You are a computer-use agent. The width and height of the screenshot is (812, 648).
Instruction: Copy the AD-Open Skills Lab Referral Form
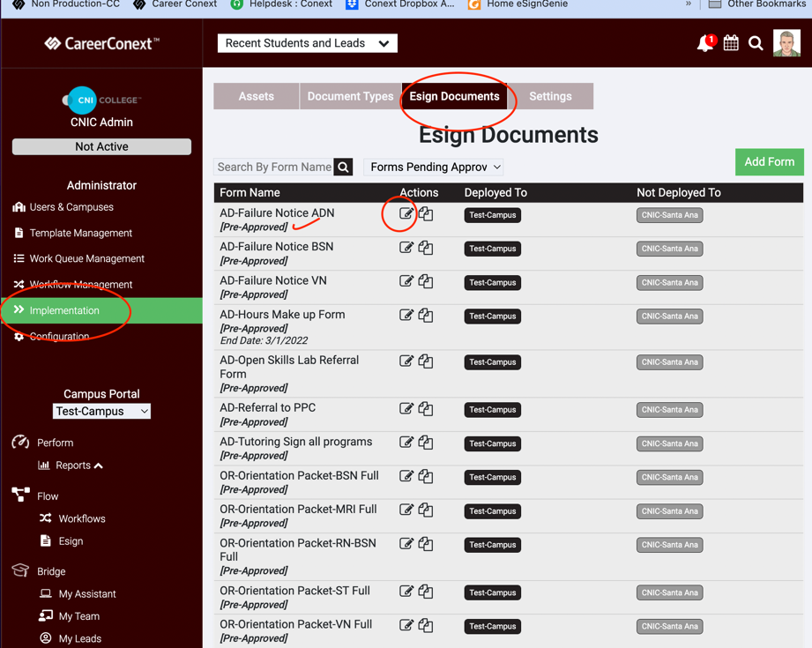pos(426,361)
